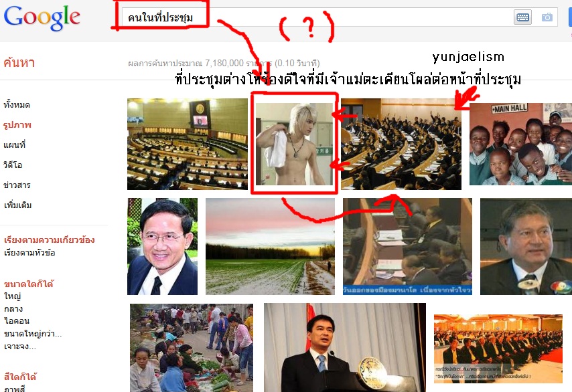Filter by ใหญ่ (Large) size
The image size is (572, 392).
13,296
